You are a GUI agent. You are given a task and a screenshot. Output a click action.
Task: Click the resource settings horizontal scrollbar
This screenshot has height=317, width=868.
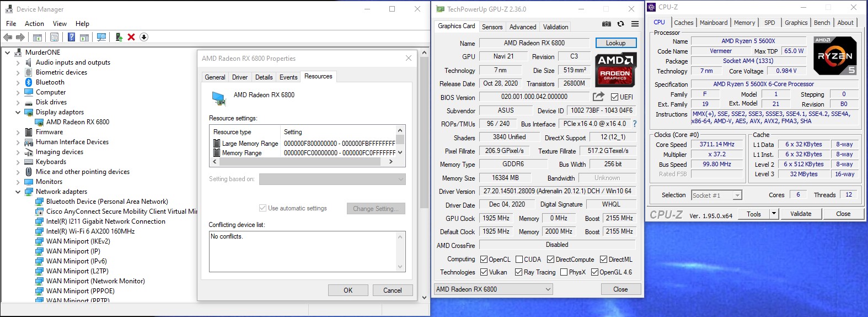(x=304, y=162)
